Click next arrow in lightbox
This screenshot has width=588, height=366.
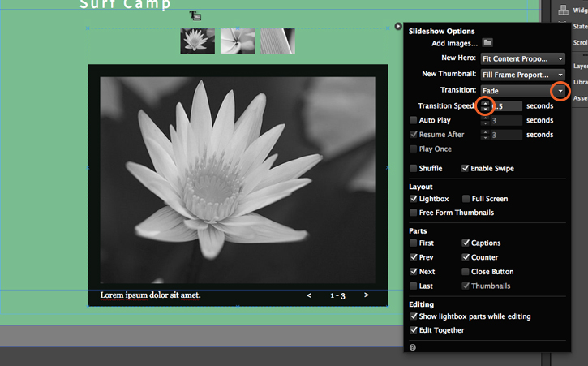[366, 295]
